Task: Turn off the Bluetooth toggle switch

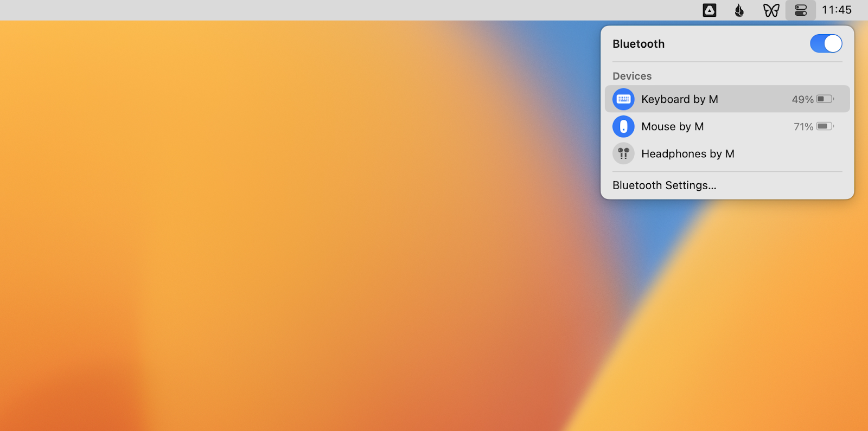Action: click(x=826, y=43)
